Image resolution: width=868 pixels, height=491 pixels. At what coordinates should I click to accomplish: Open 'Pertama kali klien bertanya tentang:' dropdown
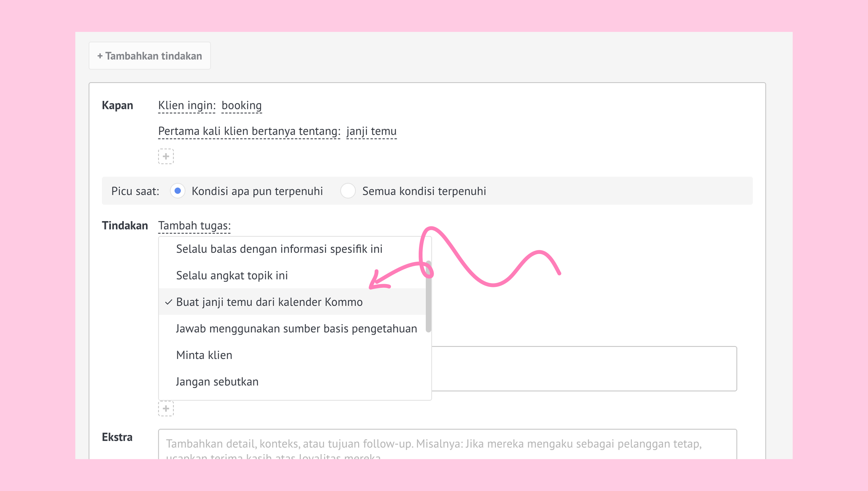[249, 131]
